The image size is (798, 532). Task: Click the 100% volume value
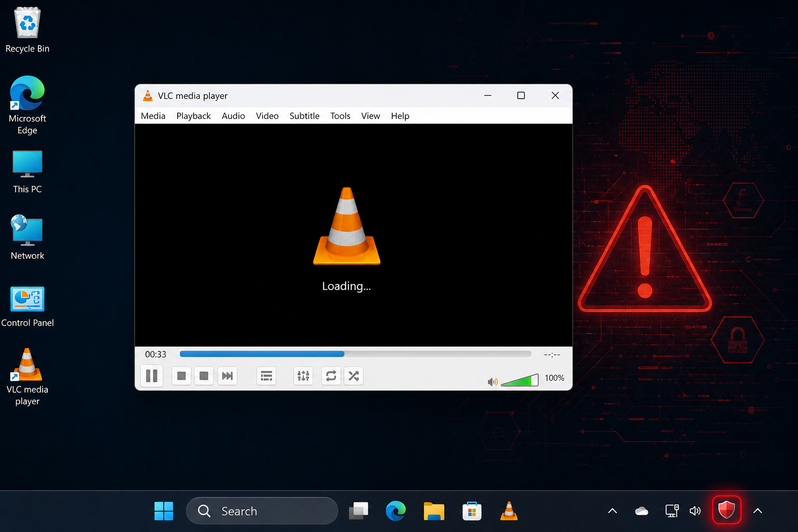pyautogui.click(x=554, y=378)
